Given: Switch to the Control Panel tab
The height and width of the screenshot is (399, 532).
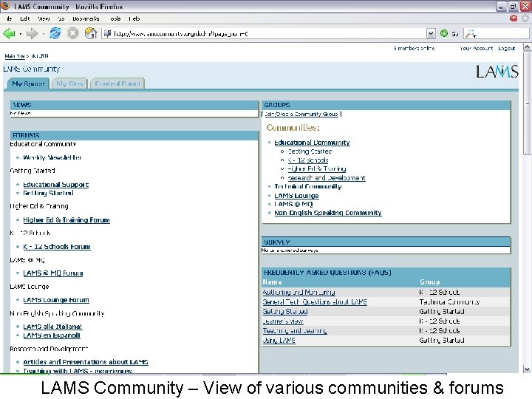Looking at the screenshot, I should (x=117, y=83).
